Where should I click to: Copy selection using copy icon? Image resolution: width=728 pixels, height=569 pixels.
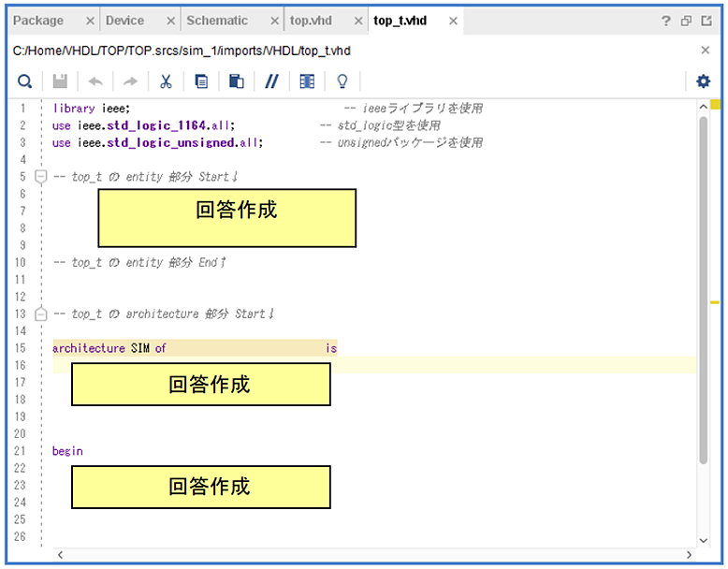[201, 81]
